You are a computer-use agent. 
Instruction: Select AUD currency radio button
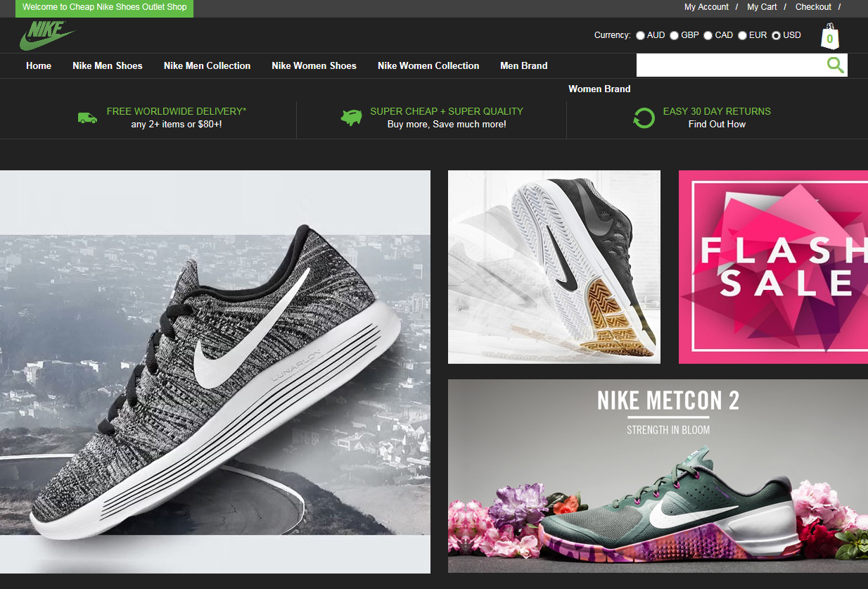[640, 35]
